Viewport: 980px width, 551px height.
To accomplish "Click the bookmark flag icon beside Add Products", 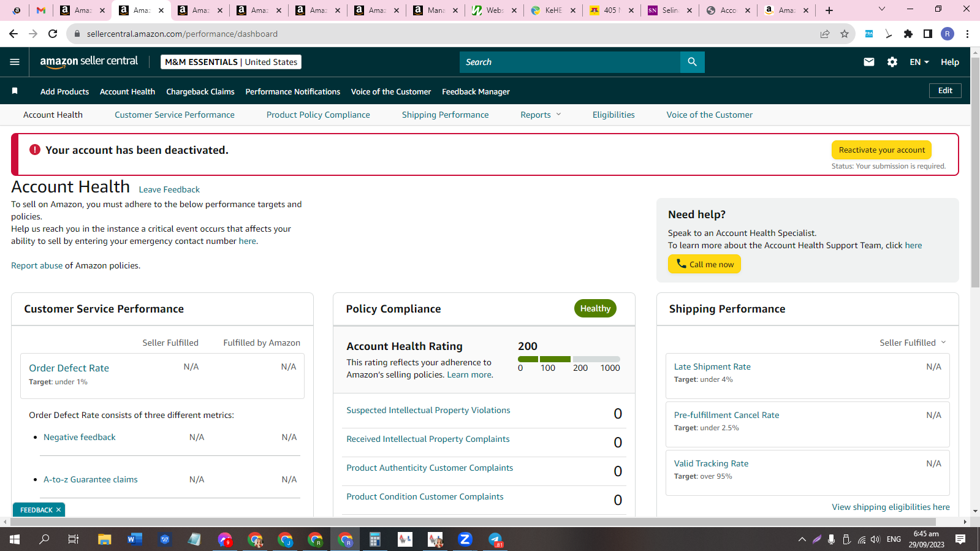I will [x=15, y=91].
